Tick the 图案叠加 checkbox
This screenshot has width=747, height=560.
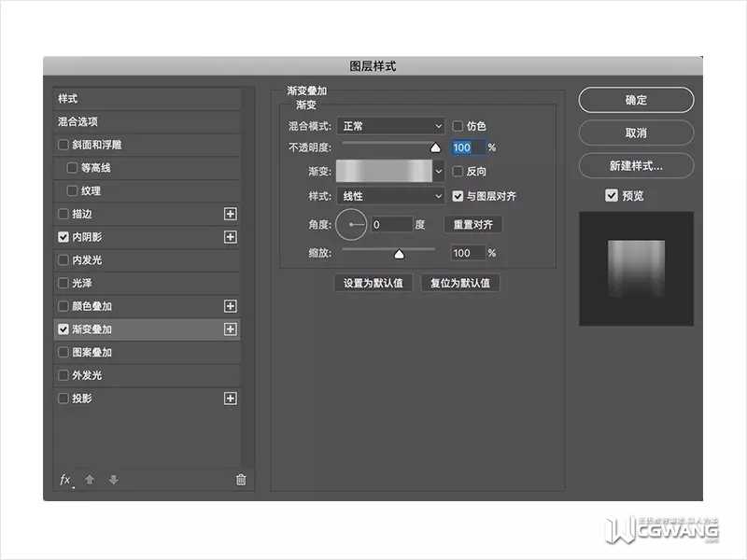63,353
